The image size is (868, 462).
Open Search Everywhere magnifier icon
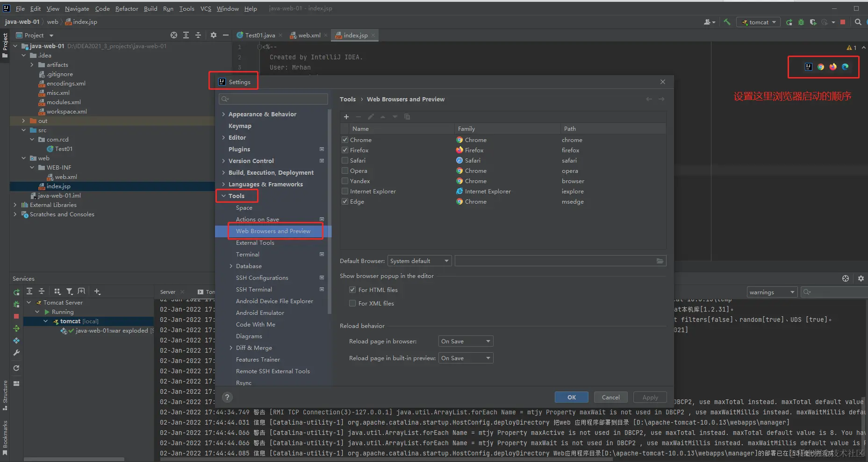coord(858,22)
